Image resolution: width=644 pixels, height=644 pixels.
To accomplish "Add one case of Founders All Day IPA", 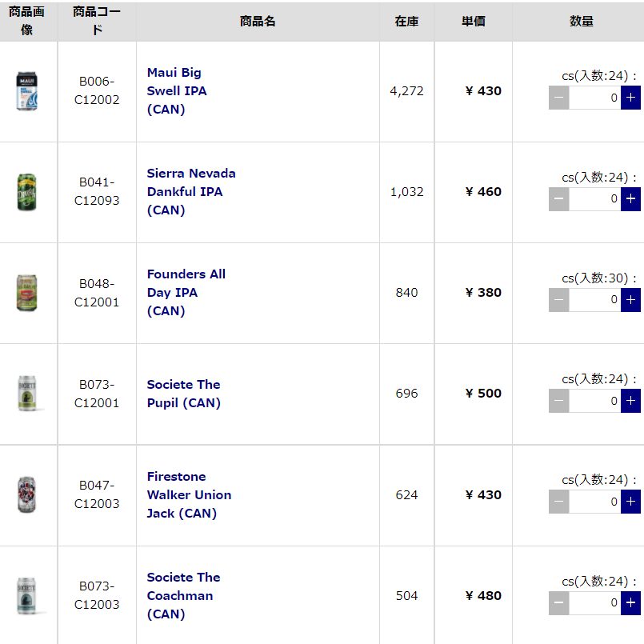I will (630, 300).
